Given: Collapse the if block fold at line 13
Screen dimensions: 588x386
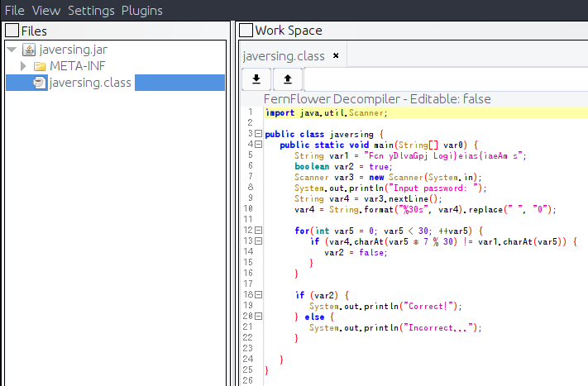Looking at the screenshot, I should [x=258, y=241].
